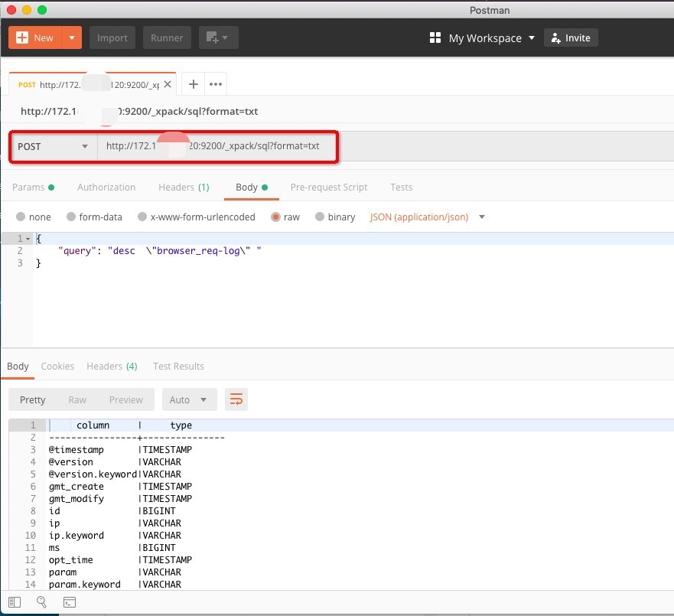Click the new window icon button
Image resolution: width=674 pixels, height=616 pixels.
point(218,37)
